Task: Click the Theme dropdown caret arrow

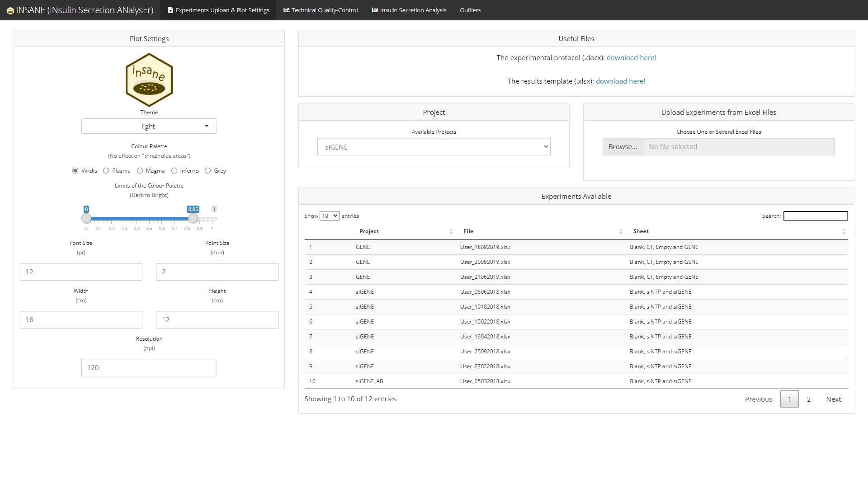Action: pyautogui.click(x=207, y=126)
